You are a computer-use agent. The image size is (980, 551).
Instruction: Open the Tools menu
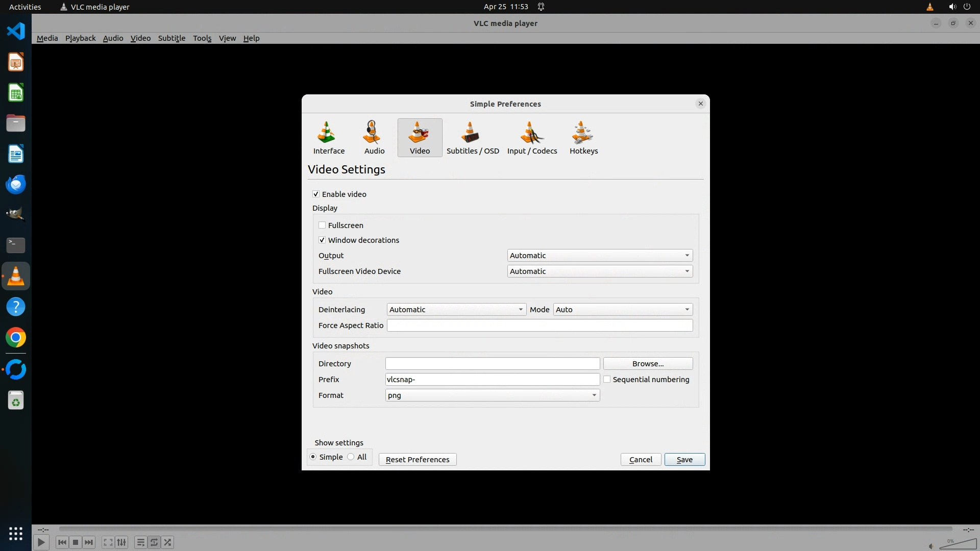(202, 38)
